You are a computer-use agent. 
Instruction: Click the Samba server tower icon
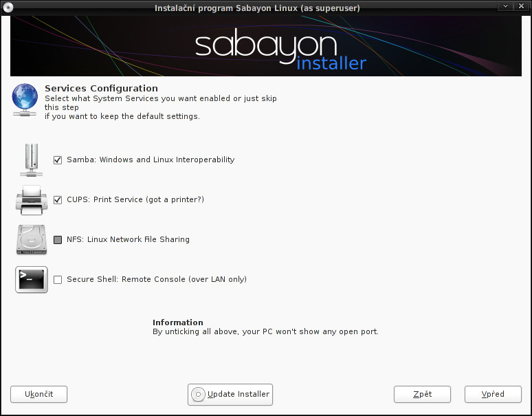pyautogui.click(x=31, y=160)
